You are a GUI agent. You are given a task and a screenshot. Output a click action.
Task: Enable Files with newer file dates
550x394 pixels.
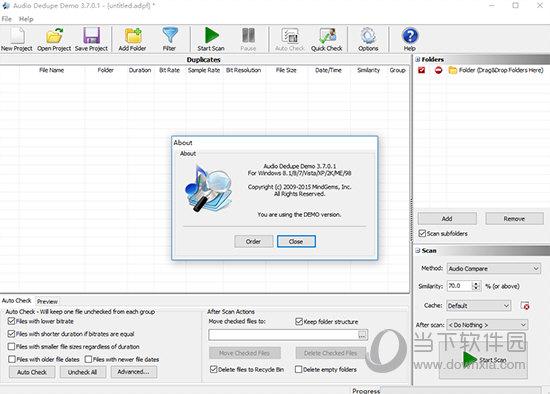[x=88, y=359]
